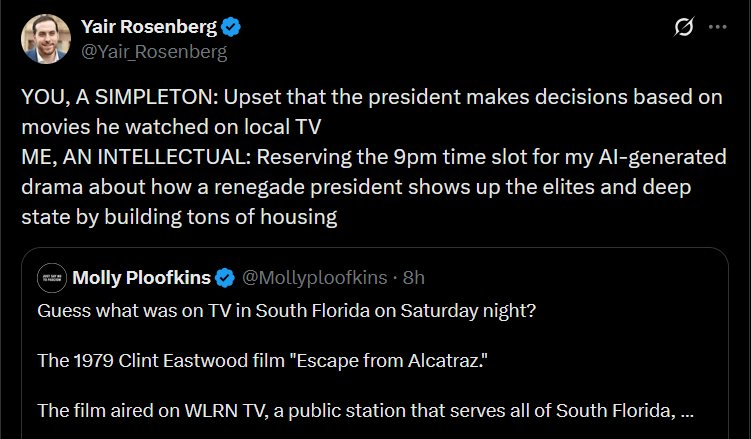Click the Grok explain-post icon

click(685, 28)
